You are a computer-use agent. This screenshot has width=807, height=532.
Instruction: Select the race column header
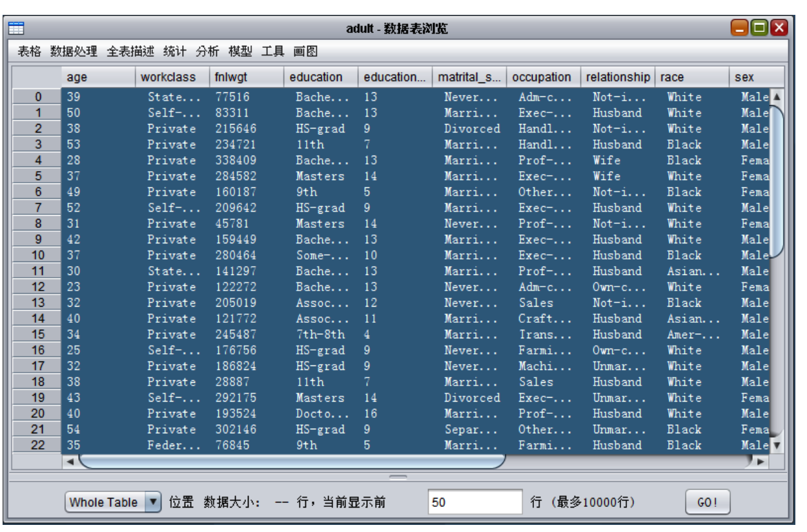[x=692, y=77]
